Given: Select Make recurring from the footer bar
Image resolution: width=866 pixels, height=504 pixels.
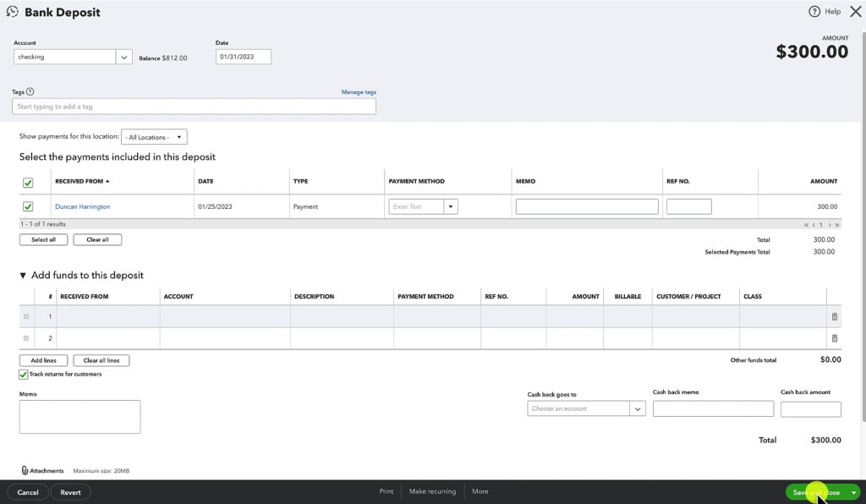Looking at the screenshot, I should coord(432,490).
